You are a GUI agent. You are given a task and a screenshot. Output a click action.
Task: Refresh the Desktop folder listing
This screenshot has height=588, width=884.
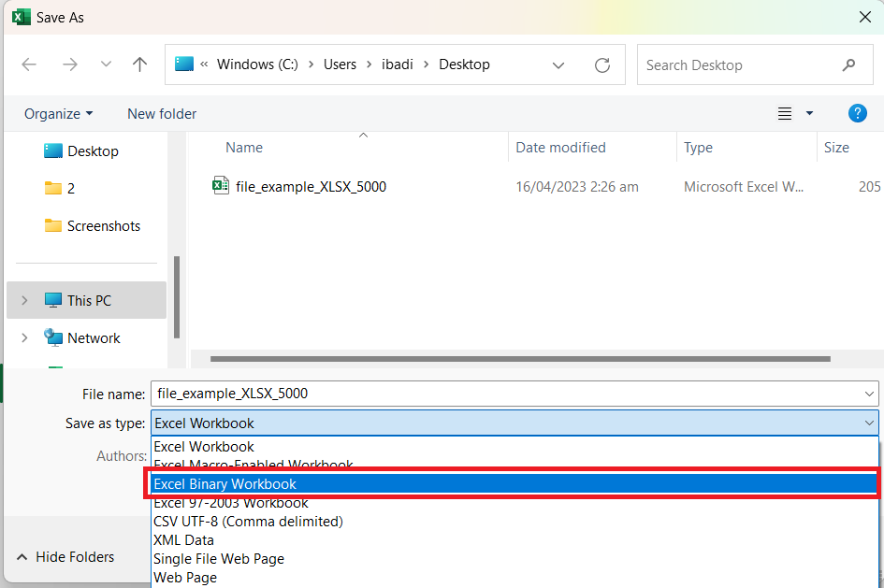coord(602,65)
